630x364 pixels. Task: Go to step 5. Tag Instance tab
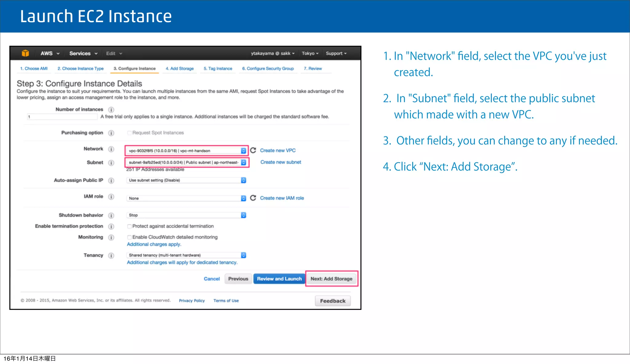218,69
